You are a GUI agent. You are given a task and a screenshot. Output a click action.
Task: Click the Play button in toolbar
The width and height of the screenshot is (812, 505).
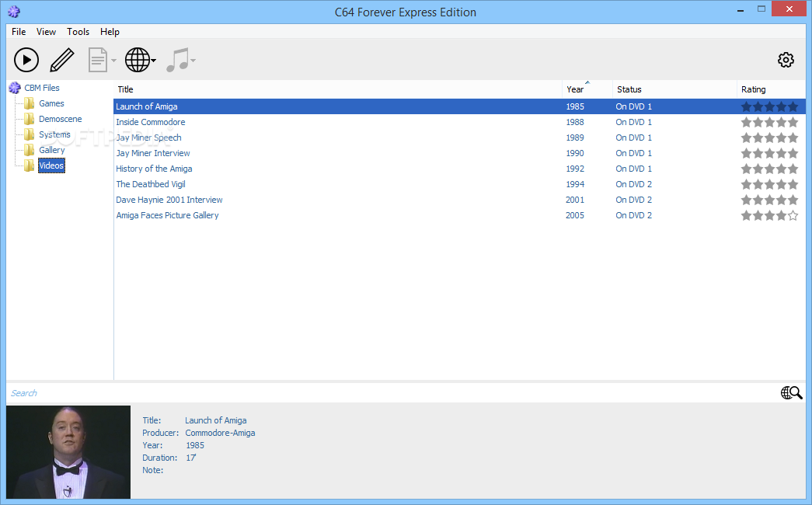click(x=26, y=60)
